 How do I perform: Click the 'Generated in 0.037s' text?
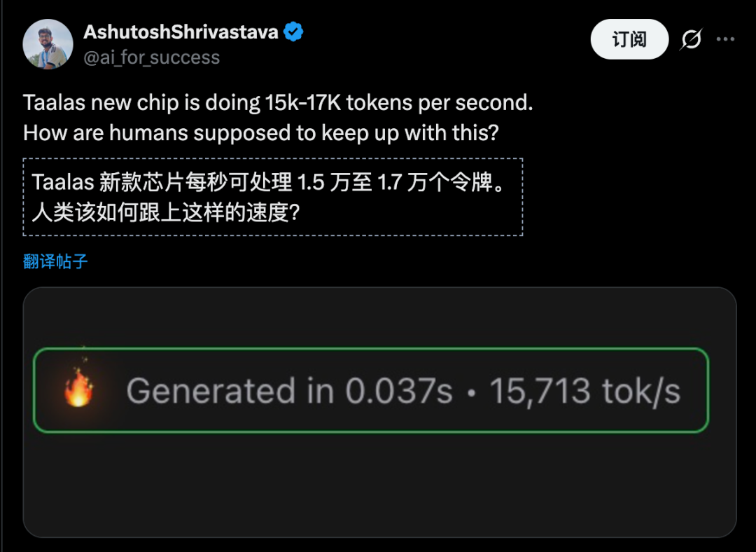[x=289, y=390]
